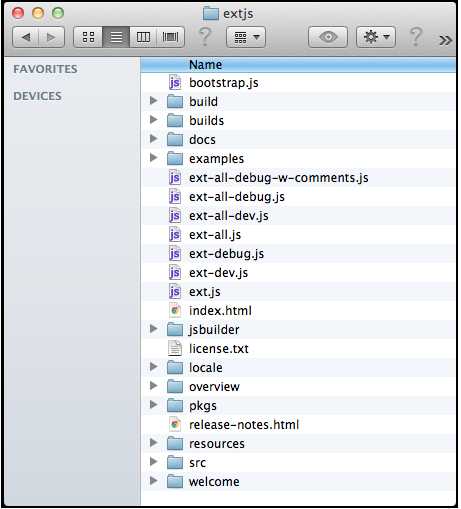Select the index.html file name
This screenshot has height=509, width=461.
pos(220,311)
